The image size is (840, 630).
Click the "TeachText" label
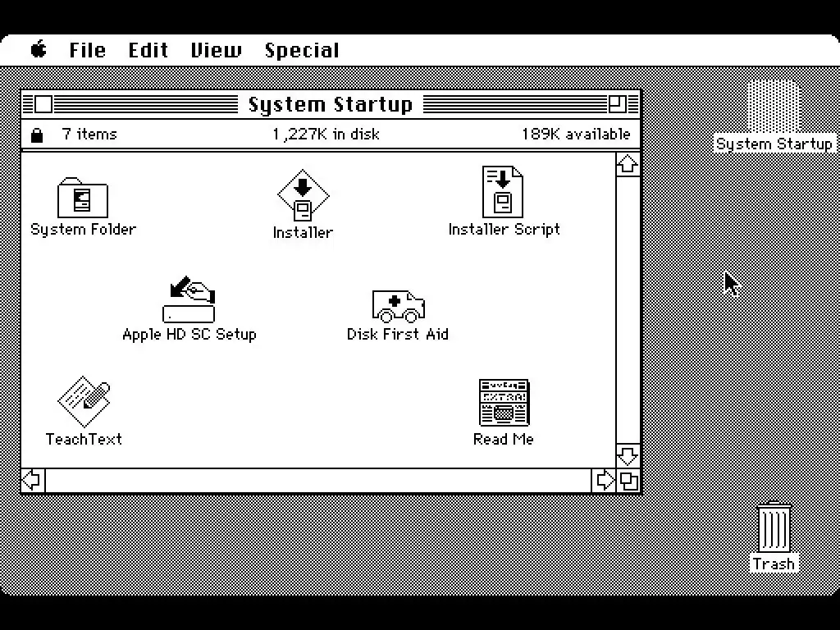tap(84, 440)
